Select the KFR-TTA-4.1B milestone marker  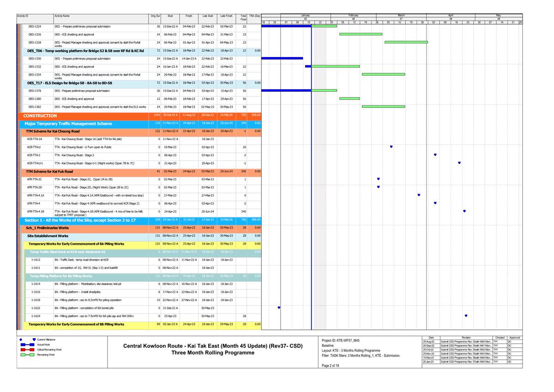[464, 211]
